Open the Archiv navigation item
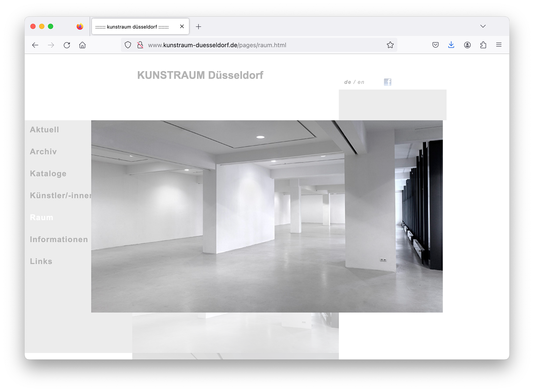Screen dimensions: 534x392 43,152
